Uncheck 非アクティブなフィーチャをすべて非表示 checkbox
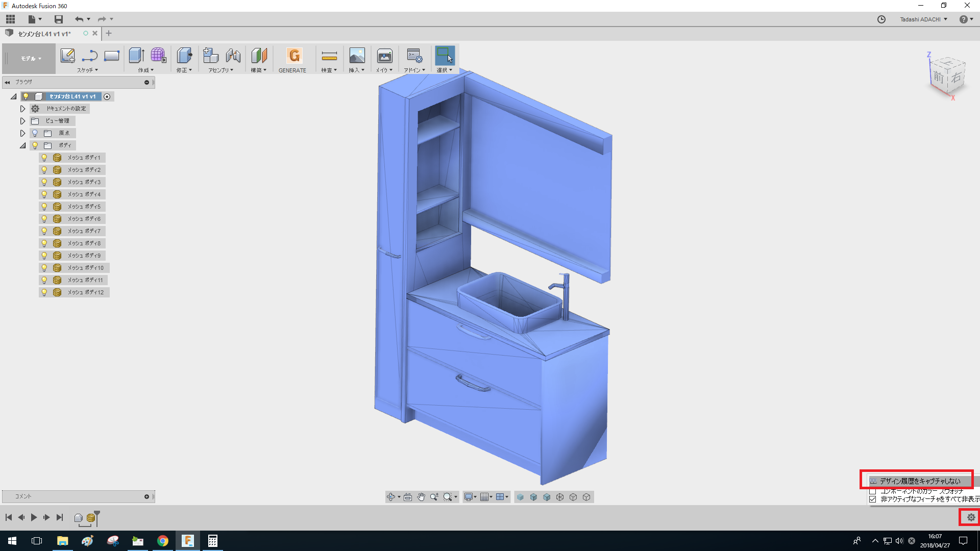This screenshot has height=551, width=980. pyautogui.click(x=873, y=499)
